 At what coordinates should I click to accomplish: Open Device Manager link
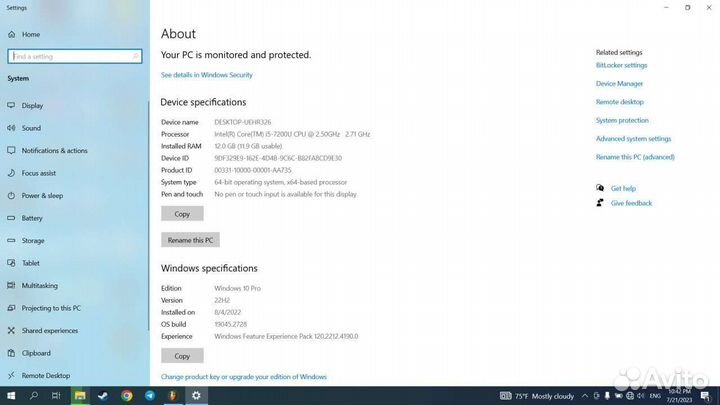tap(619, 84)
